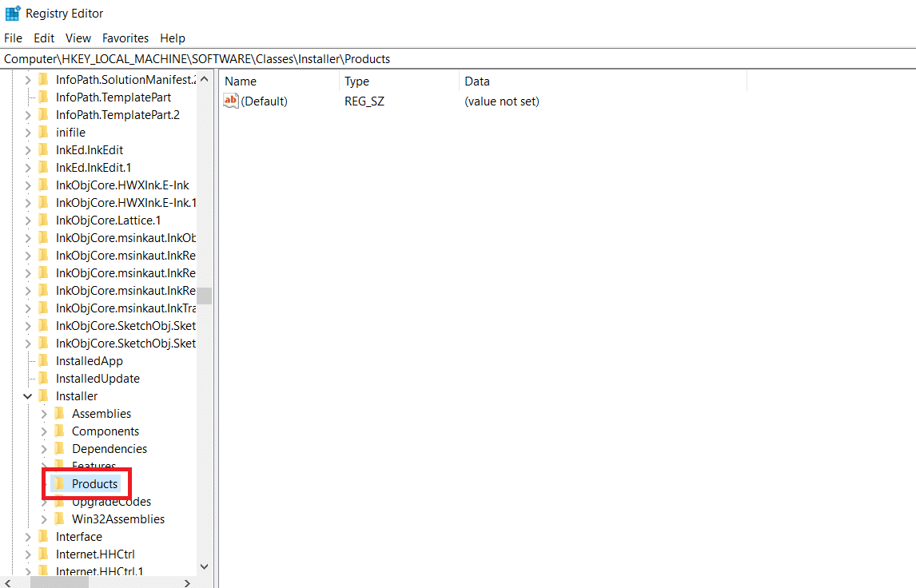
Task: Expand the Components key
Action: (44, 431)
